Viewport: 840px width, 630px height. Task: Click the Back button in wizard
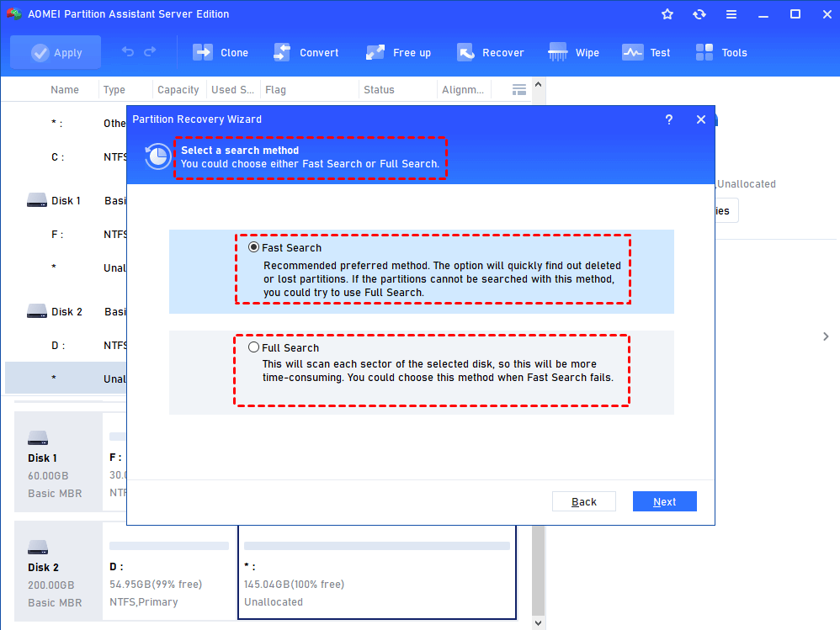tap(584, 501)
